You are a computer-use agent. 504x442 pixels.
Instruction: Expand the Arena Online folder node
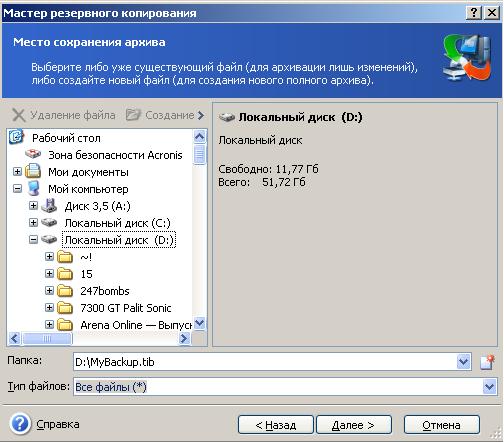click(49, 324)
